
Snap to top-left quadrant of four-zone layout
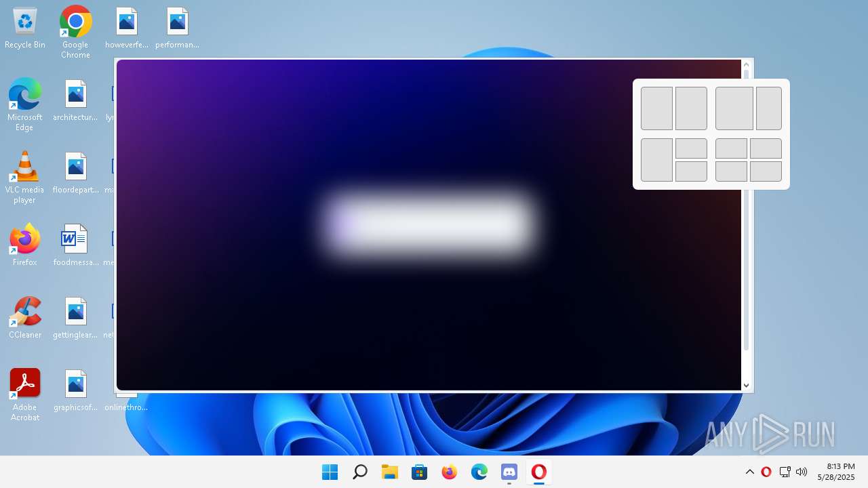pos(731,148)
